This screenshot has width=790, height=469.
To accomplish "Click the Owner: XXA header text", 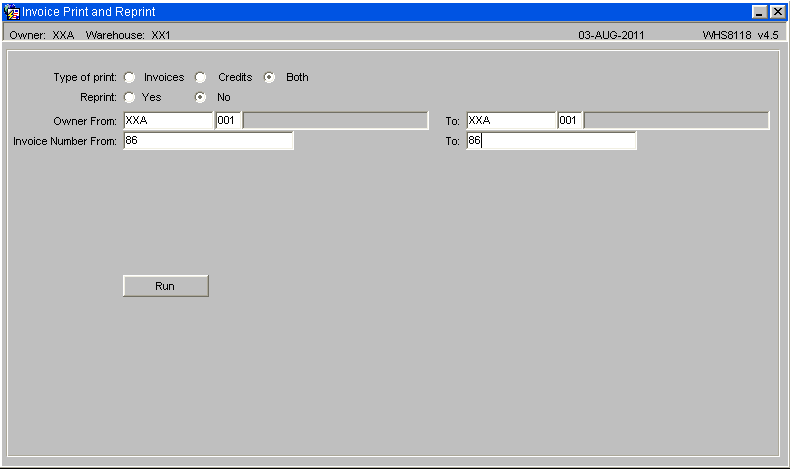I will pos(42,35).
